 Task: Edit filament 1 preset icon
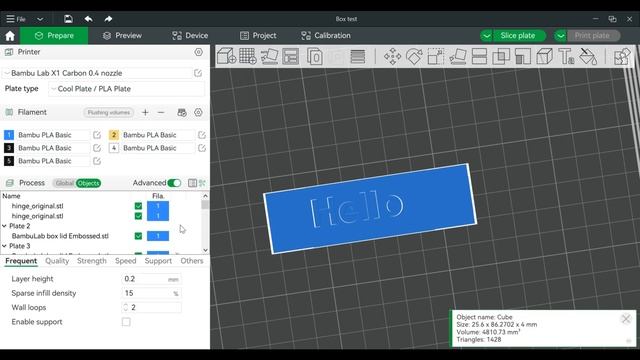click(x=97, y=135)
